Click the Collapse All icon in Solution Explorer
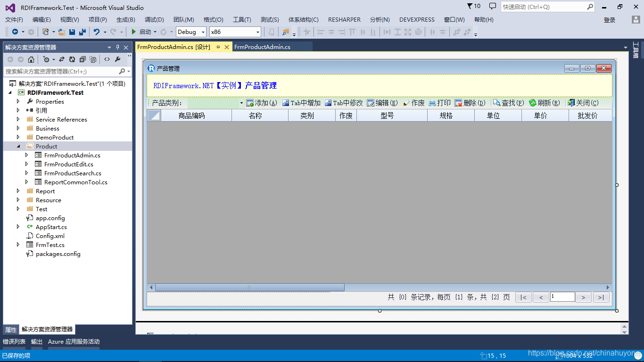This screenshot has height=362, width=644. pos(83,59)
